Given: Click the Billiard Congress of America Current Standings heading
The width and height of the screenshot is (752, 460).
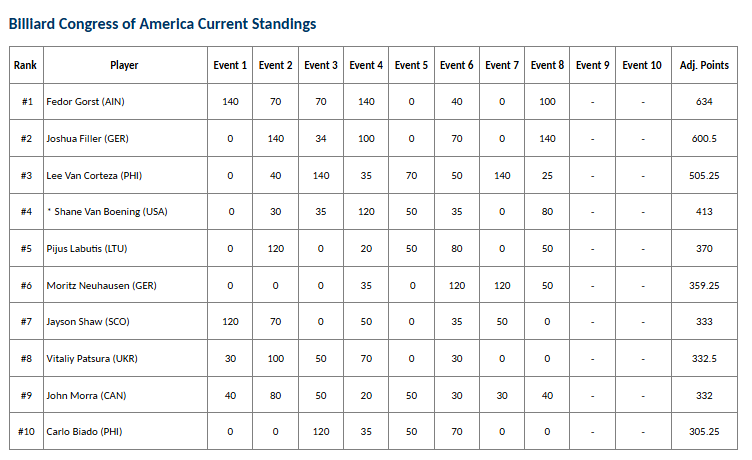Looking at the screenshot, I should click(163, 24).
